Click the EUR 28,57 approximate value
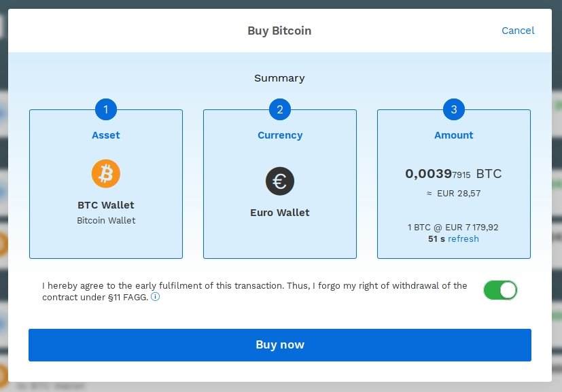 coord(453,194)
